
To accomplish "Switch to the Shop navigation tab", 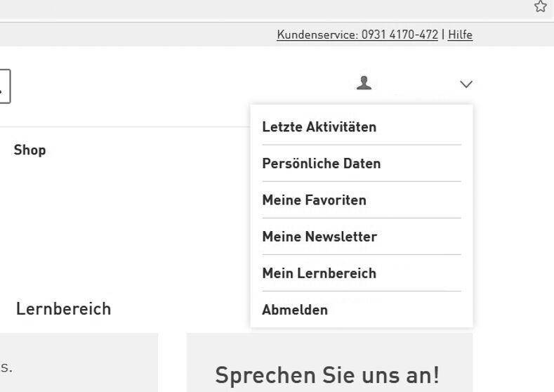I will [29, 150].
